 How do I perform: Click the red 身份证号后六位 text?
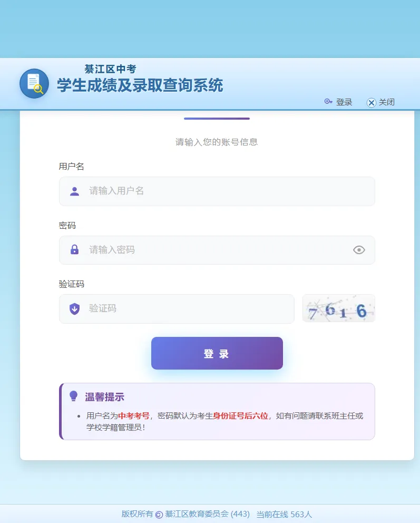(241, 416)
